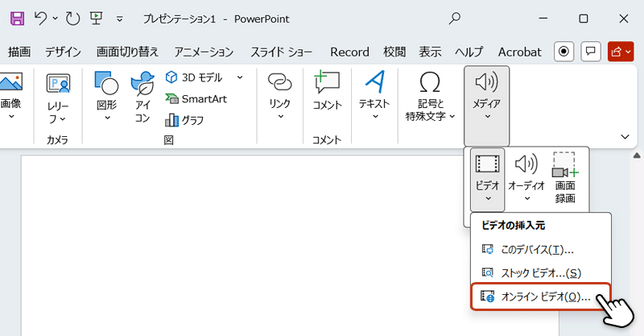
Task: Open the ヘルプ tab
Action: point(469,52)
